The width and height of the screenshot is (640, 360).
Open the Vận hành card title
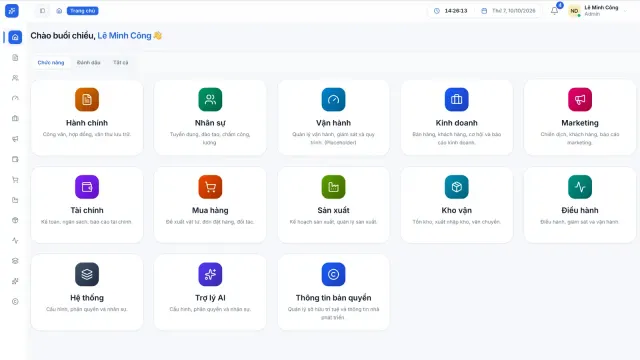tap(333, 123)
